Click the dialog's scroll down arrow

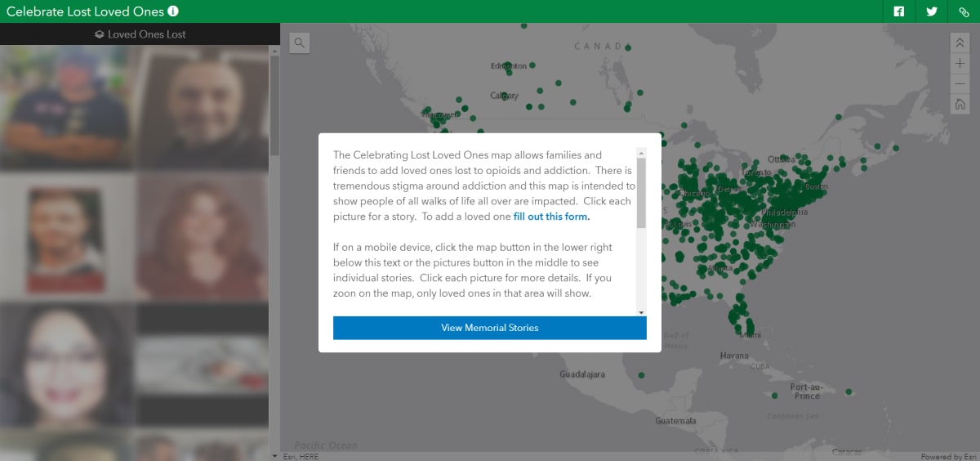[x=641, y=312]
